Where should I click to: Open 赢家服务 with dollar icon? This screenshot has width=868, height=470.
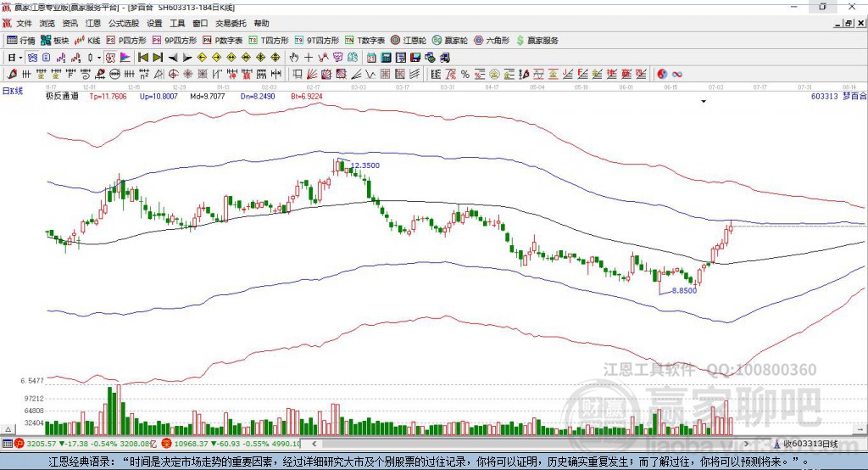click(x=537, y=41)
